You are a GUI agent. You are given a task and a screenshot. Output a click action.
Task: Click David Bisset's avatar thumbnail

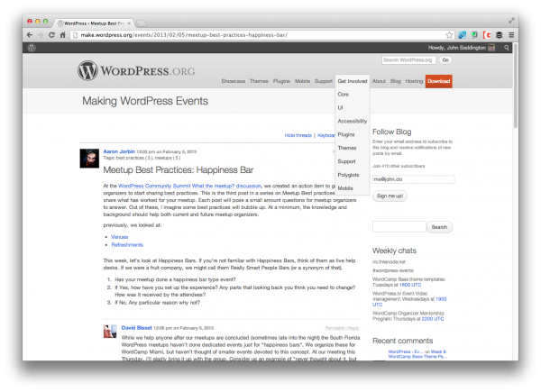click(110, 332)
